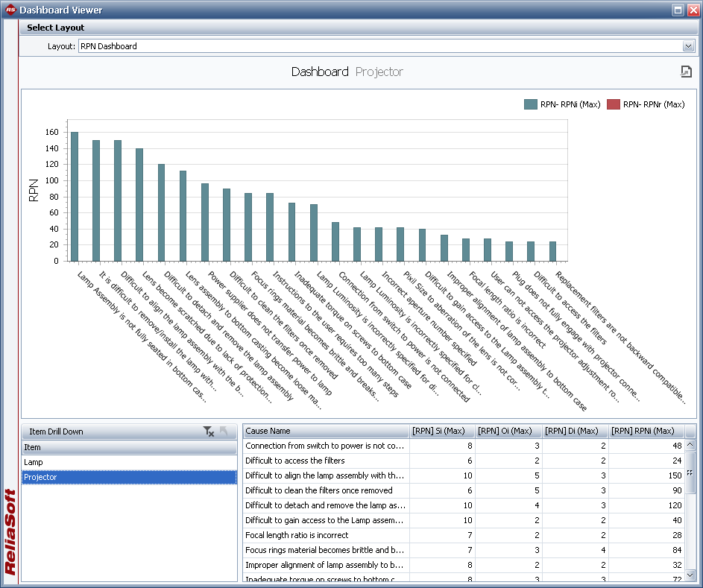The width and height of the screenshot is (703, 588).
Task: Click the export dashboard icon
Action: (686, 72)
